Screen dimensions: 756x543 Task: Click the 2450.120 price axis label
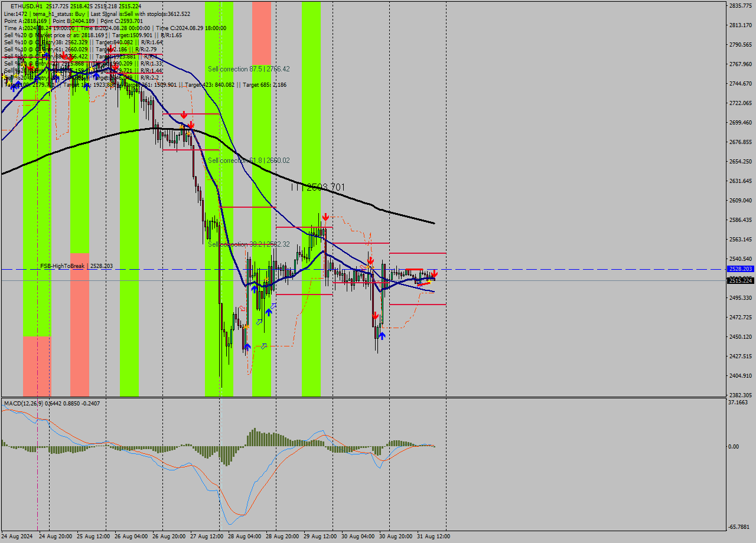pos(740,337)
